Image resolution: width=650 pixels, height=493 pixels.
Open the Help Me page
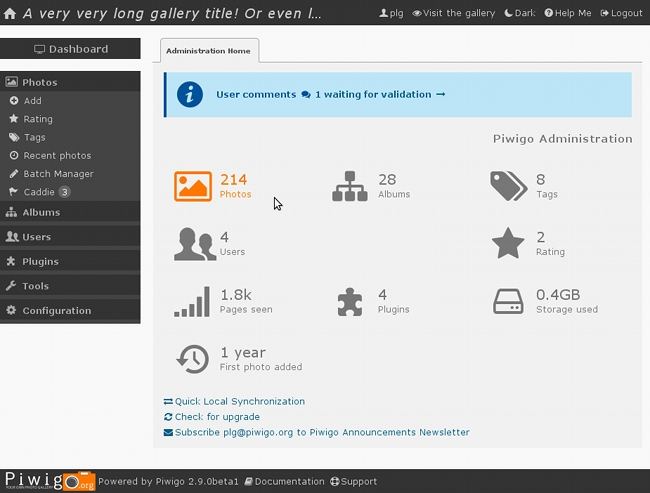point(568,13)
